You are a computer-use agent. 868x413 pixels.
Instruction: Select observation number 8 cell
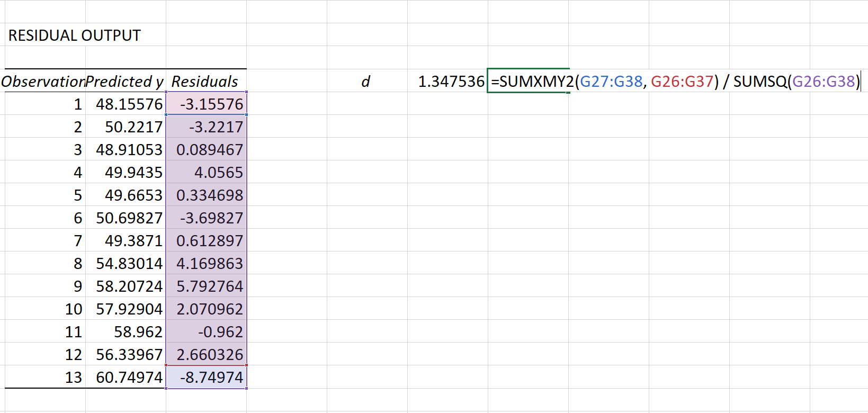45,263
